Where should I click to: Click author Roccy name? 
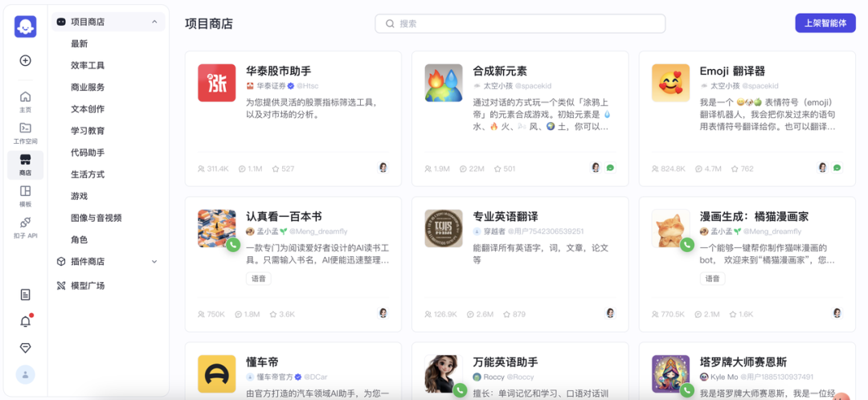(493, 377)
